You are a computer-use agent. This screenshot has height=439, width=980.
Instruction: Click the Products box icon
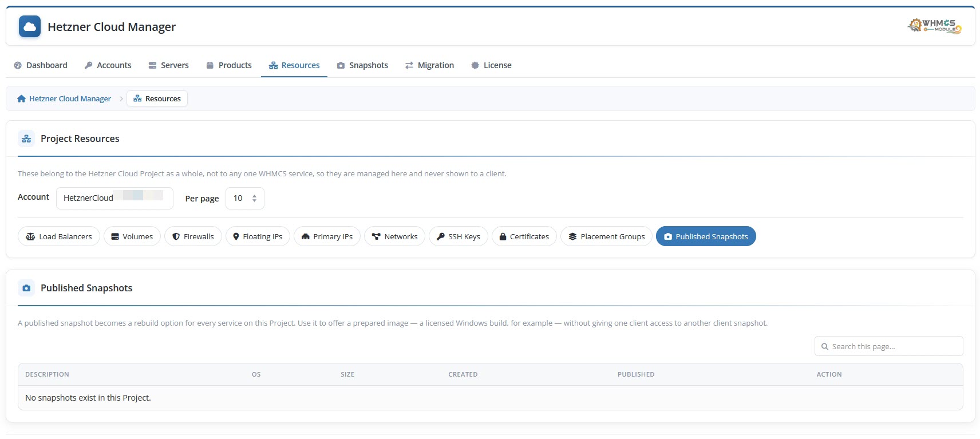[x=210, y=65]
